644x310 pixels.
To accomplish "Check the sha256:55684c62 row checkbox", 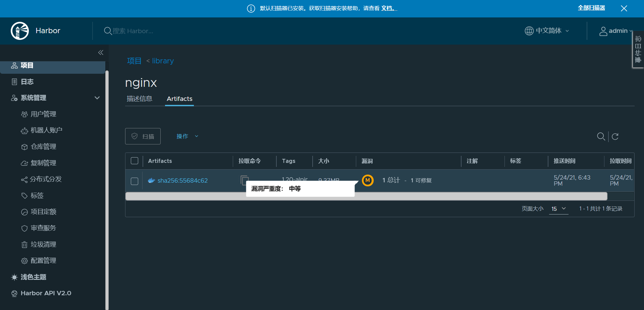I will (135, 181).
